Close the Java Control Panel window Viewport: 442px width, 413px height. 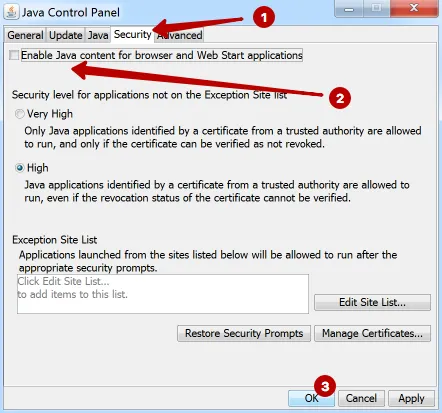tap(414, 8)
